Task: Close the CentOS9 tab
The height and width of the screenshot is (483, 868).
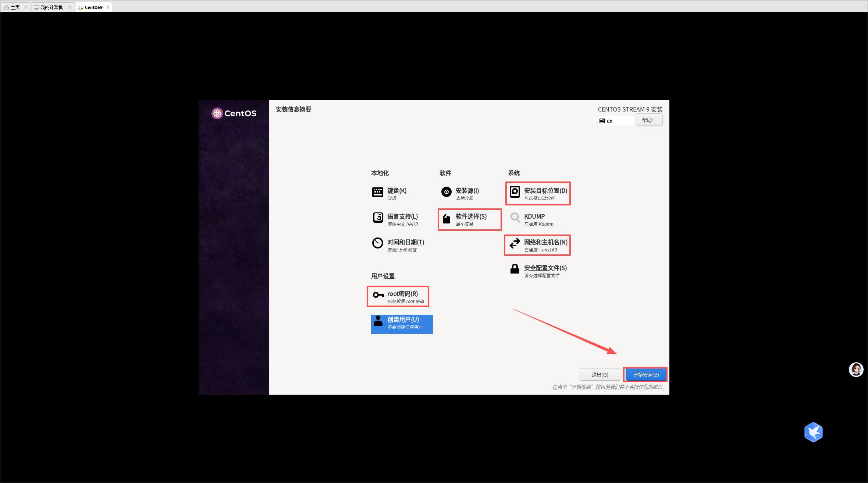Action: click(x=108, y=7)
